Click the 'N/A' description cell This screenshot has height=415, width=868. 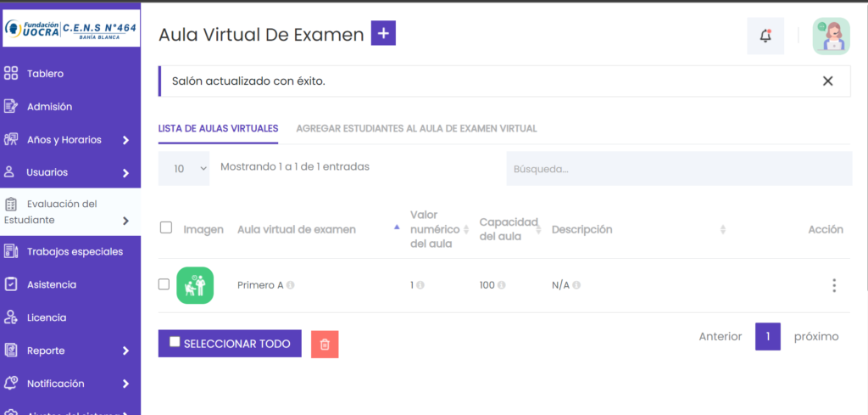560,285
